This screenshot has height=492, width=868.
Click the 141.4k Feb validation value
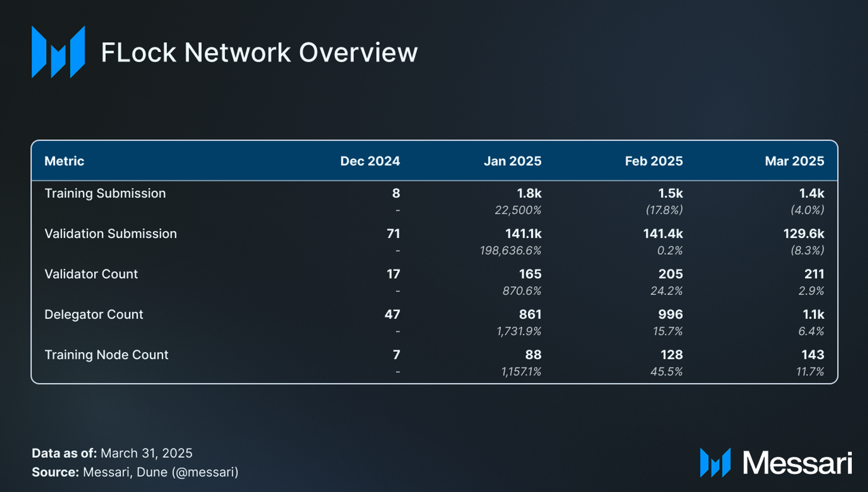663,234
